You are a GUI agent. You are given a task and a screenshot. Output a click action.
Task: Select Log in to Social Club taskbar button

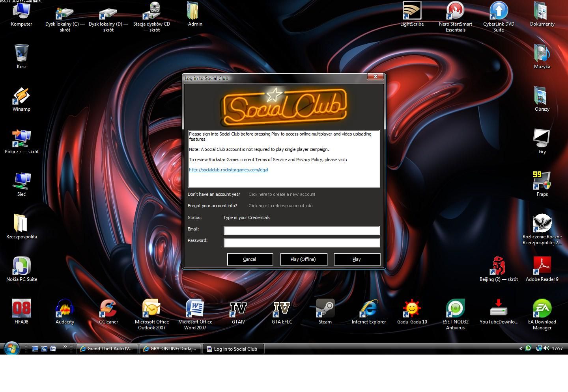coord(233,349)
